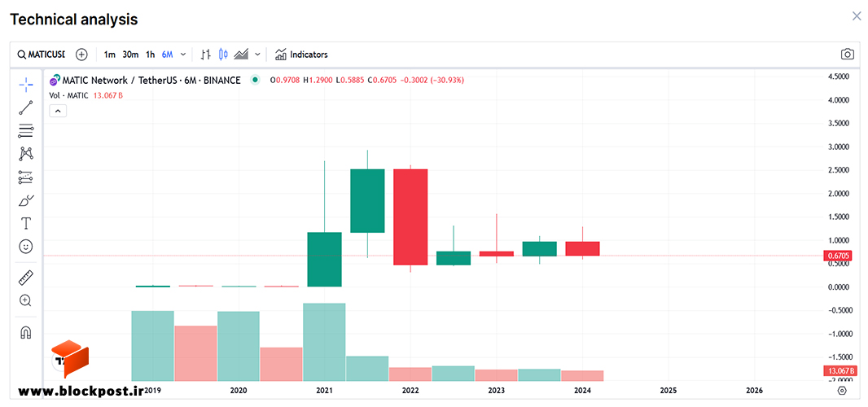Expand the chart style dropdown arrow
Viewport: 868px width, 407px height.
257,55
